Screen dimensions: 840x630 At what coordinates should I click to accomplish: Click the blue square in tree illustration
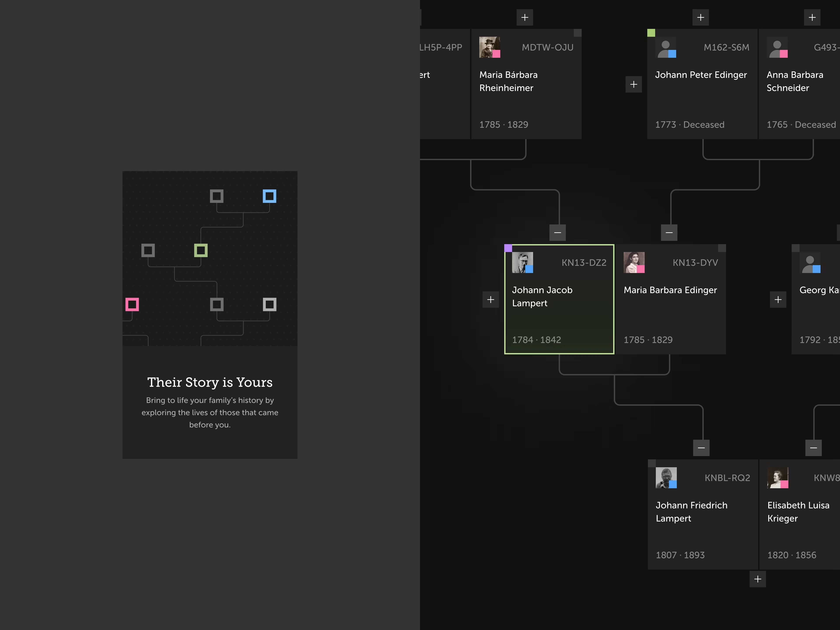pyautogui.click(x=269, y=196)
